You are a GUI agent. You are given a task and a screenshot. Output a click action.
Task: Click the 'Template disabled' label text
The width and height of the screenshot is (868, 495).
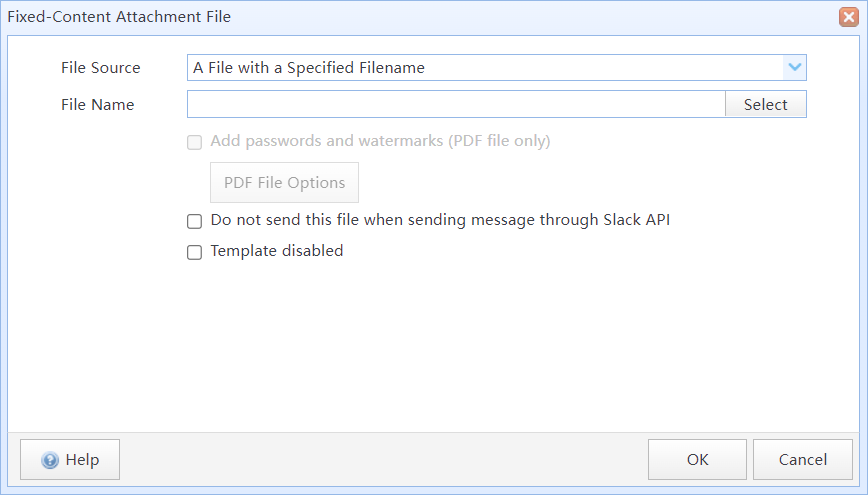pyautogui.click(x=277, y=251)
